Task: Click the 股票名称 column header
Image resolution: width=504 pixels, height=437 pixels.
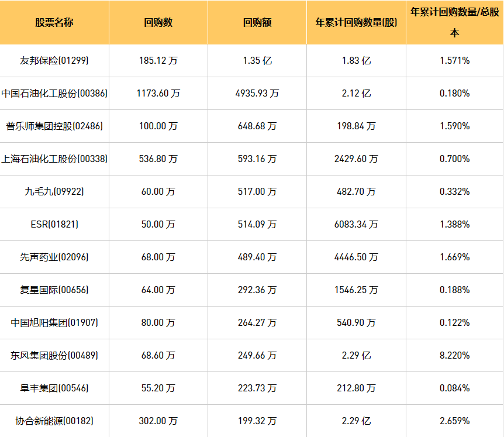Action: point(54,23)
